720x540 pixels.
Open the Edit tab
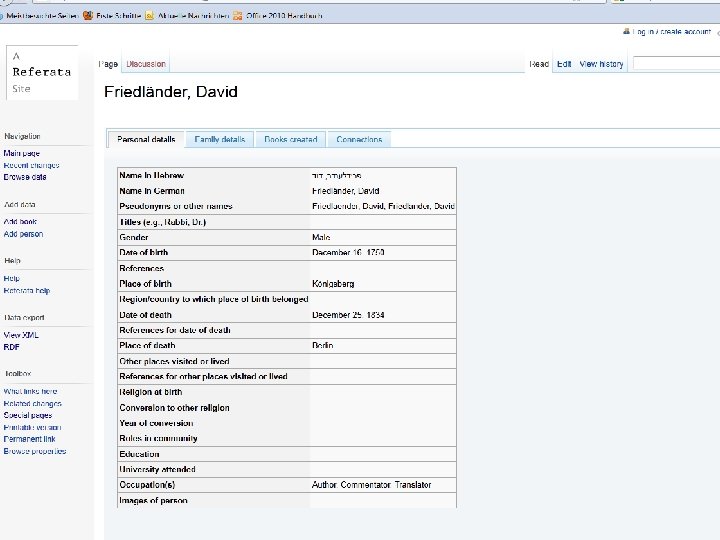point(564,64)
